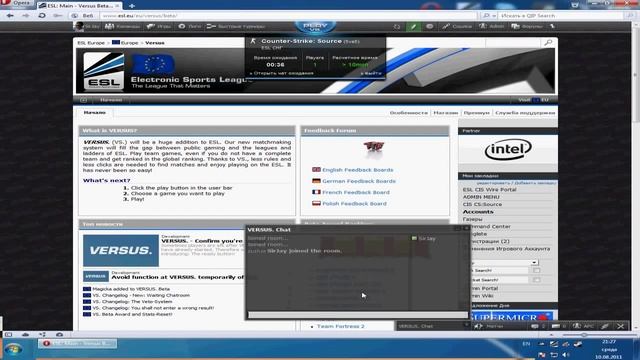Click Team Fortress 2 link
This screenshot has width=640, height=360.
pyautogui.click(x=340, y=327)
